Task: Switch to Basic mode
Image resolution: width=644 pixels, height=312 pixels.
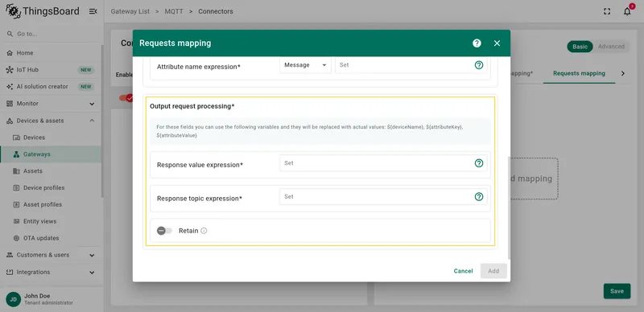Action: (x=580, y=47)
